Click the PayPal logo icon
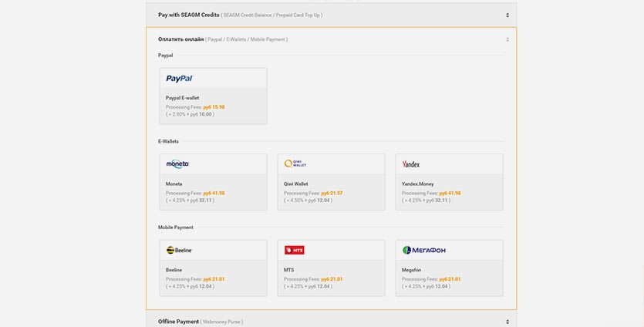This screenshot has height=327, width=644. point(179,78)
